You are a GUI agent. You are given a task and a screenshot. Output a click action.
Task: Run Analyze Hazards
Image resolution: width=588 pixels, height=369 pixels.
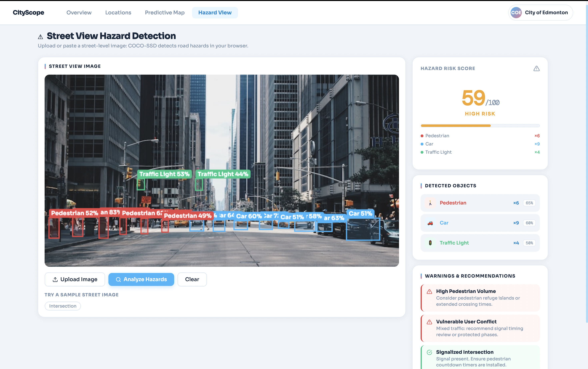(141, 279)
